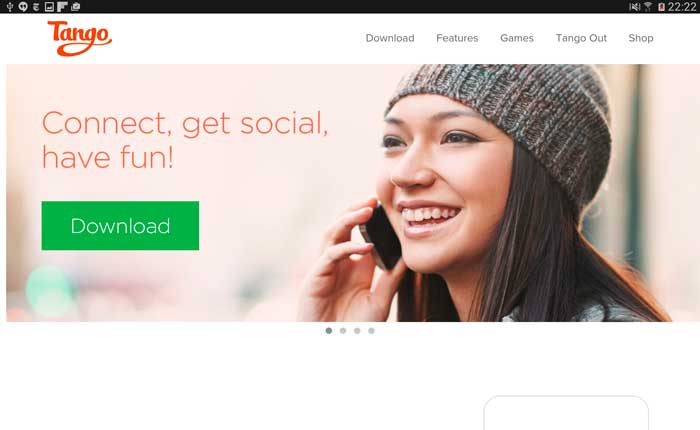Click the Tango logo in the header

pyautogui.click(x=79, y=38)
